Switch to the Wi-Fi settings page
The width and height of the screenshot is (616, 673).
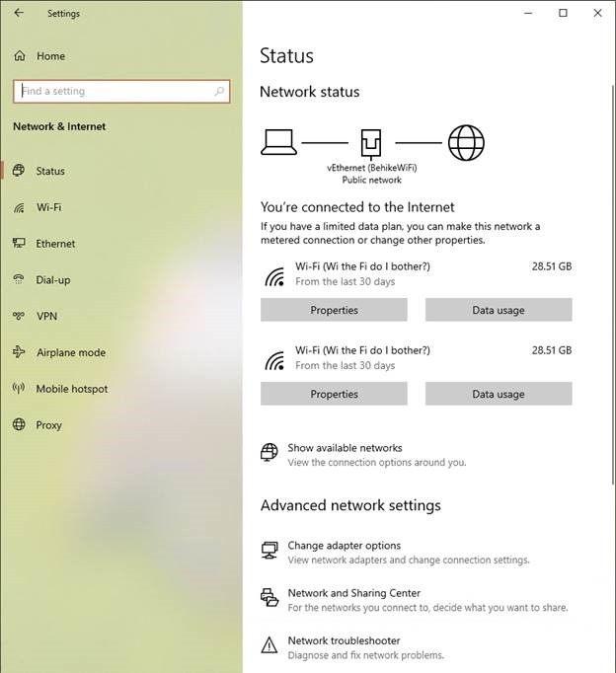point(48,207)
